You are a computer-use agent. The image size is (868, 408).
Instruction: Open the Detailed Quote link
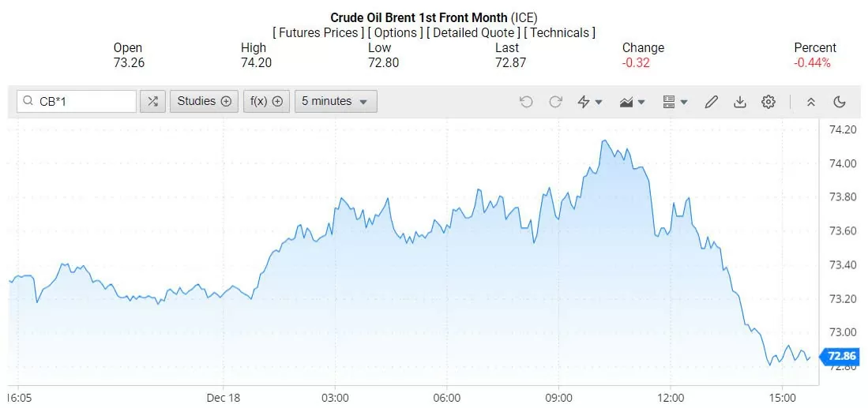pos(474,32)
